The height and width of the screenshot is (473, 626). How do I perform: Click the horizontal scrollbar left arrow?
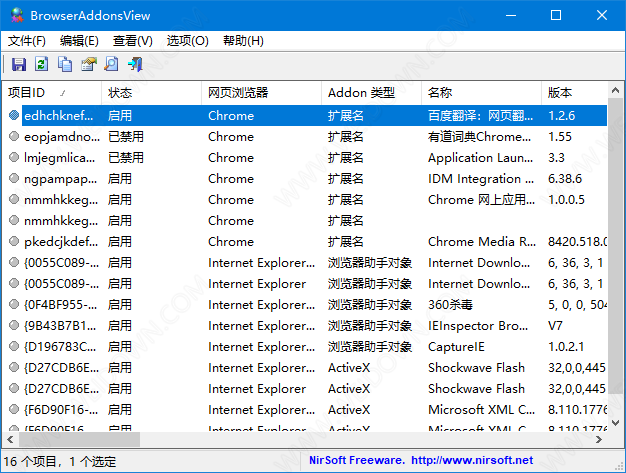(10, 439)
